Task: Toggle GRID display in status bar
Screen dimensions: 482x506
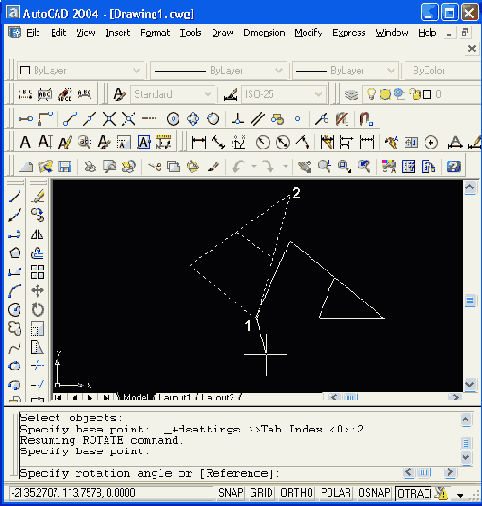Action: pyautogui.click(x=261, y=493)
